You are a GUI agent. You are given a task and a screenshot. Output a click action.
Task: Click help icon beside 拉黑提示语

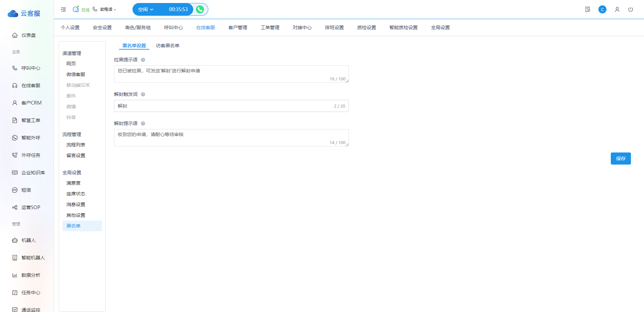[x=143, y=60]
